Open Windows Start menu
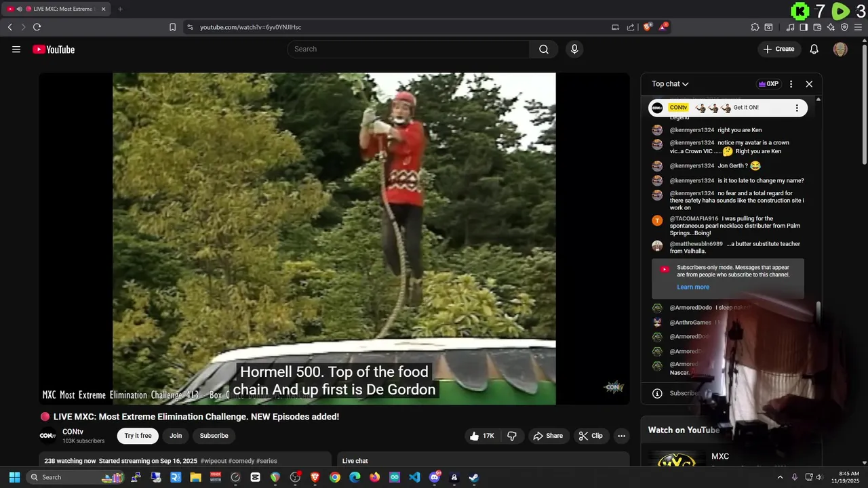The height and width of the screenshot is (488, 868). pyautogui.click(x=14, y=477)
